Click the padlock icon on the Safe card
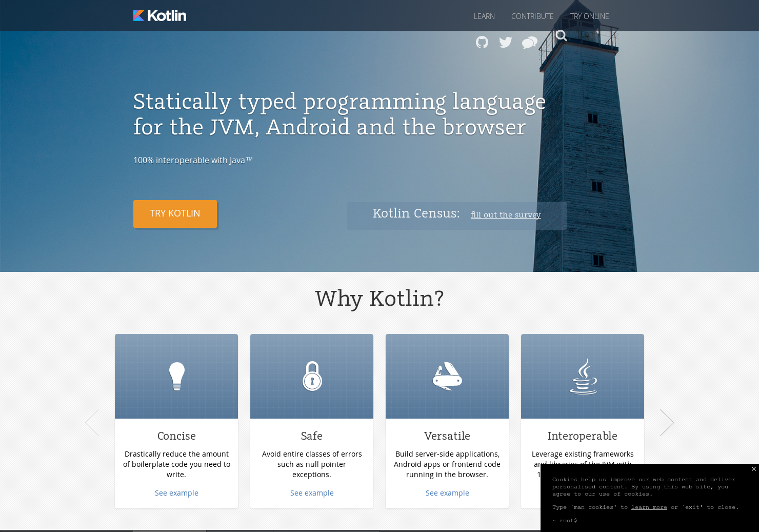 click(312, 376)
